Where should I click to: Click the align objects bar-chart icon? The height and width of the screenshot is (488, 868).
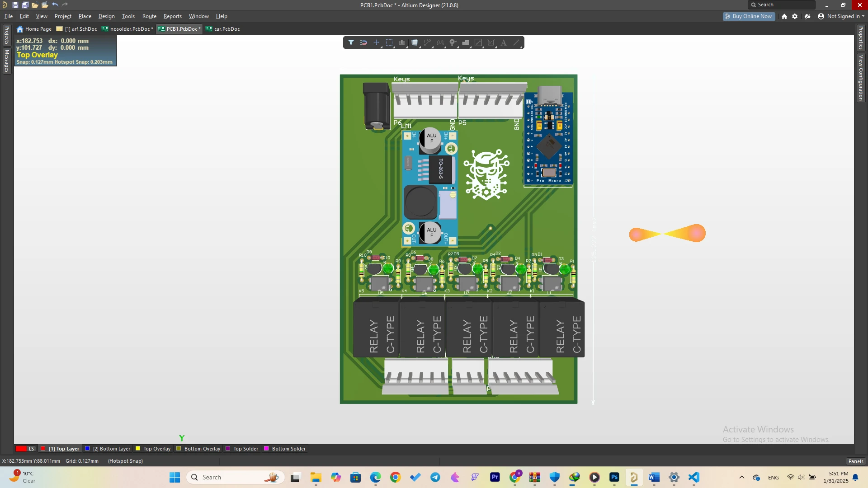(401, 42)
